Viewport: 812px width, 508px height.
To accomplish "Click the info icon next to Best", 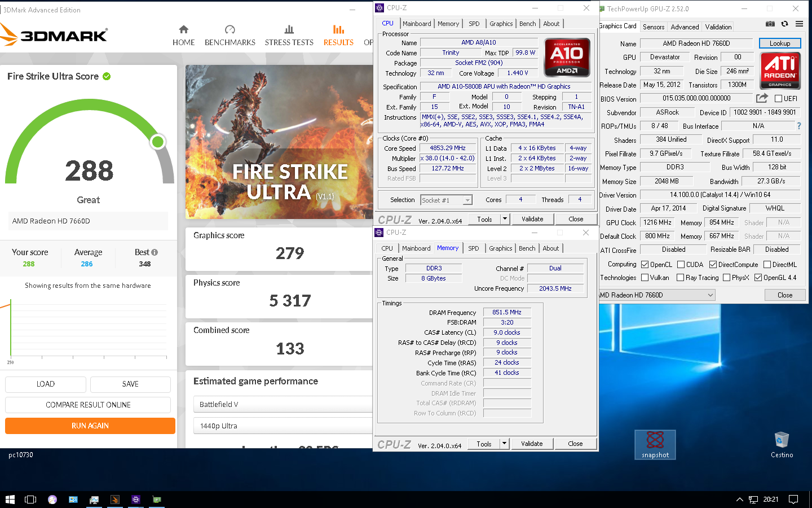I will (155, 252).
